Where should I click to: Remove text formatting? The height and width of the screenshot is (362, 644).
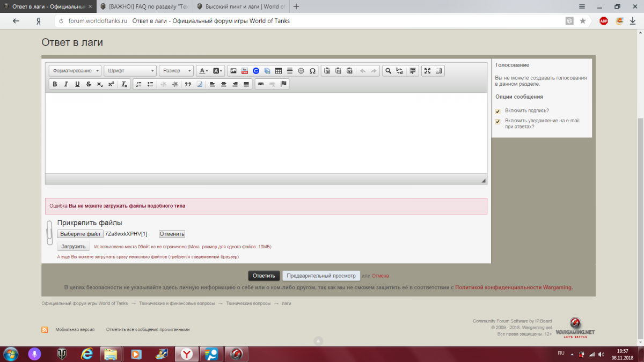click(124, 84)
